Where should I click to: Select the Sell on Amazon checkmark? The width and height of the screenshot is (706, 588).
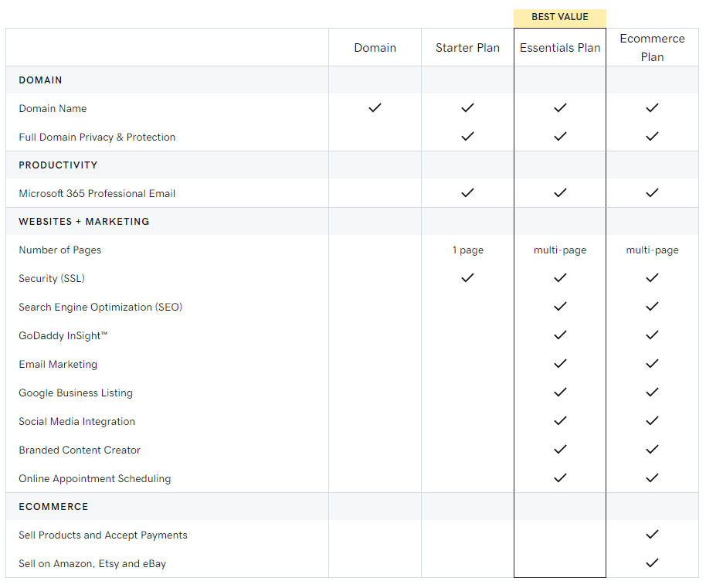pyautogui.click(x=652, y=563)
